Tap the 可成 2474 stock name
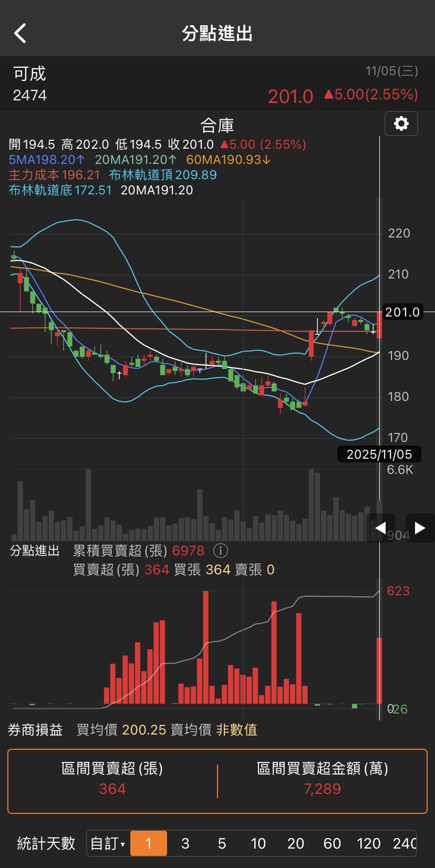Screen dimensions: 435x868 click(30, 84)
